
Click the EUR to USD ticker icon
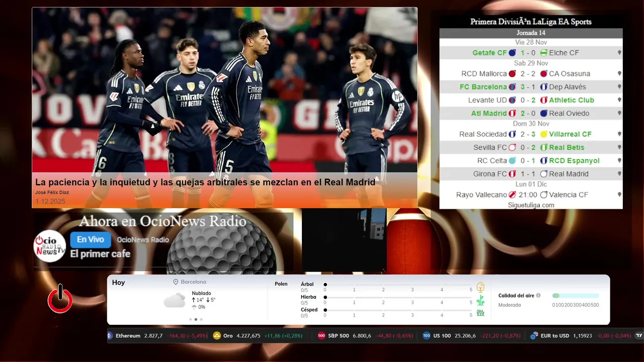[534, 335]
